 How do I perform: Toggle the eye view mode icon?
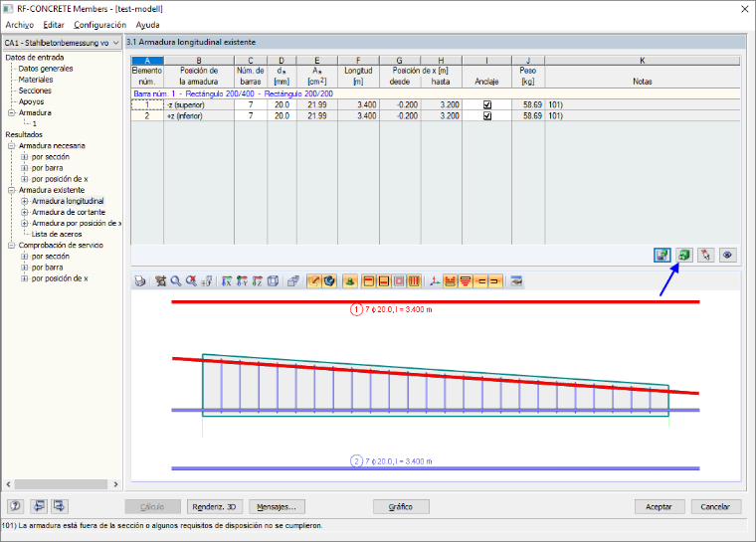tap(727, 255)
